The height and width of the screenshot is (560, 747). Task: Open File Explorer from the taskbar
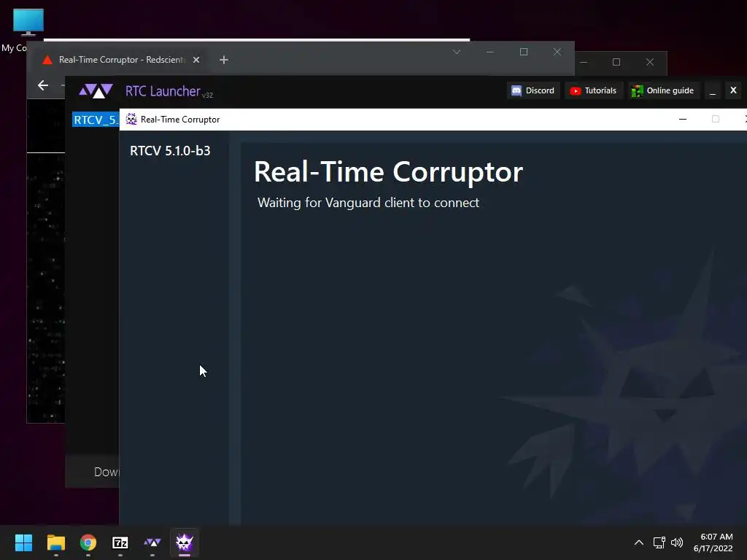[55, 542]
